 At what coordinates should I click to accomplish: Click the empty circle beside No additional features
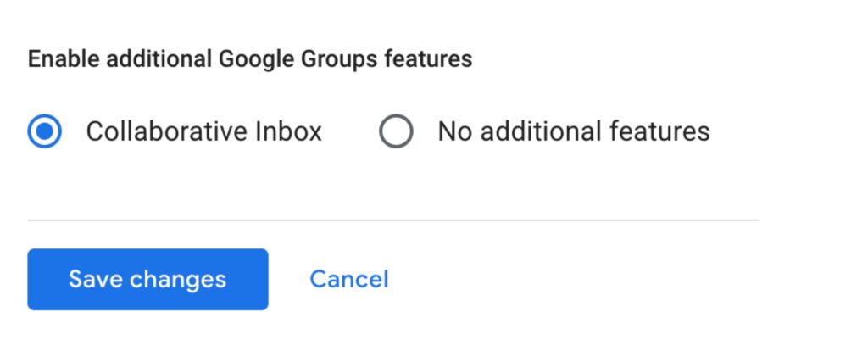click(396, 131)
